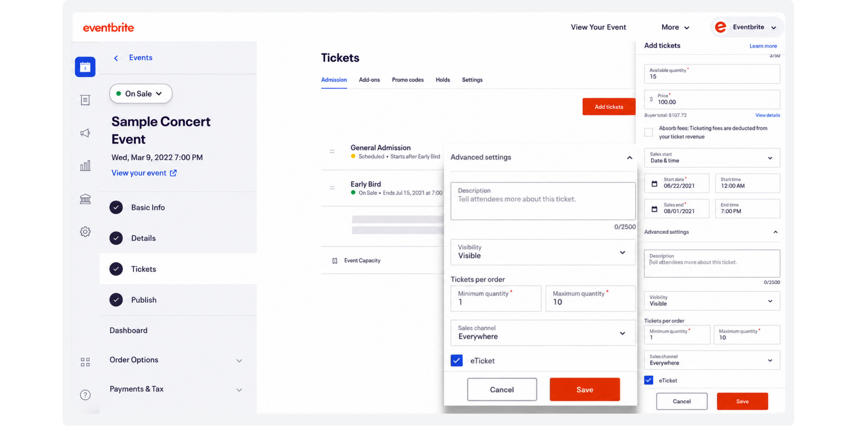
Task: Click the drag handle for Early Bird
Action: point(332,188)
